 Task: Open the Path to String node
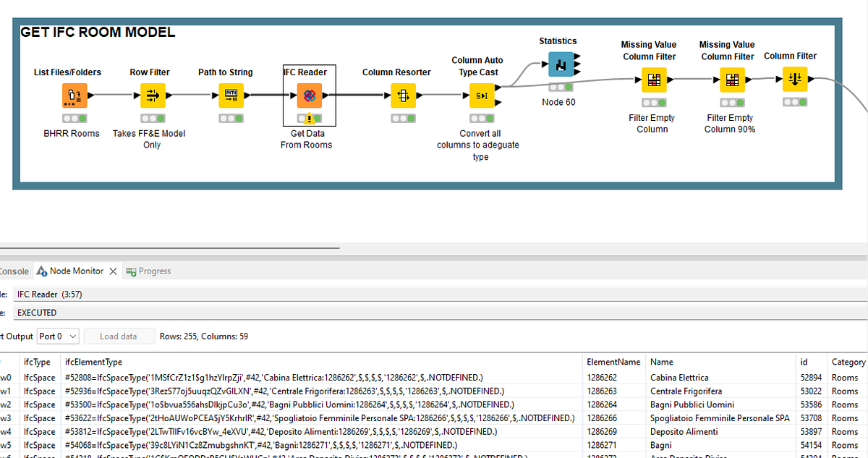(x=231, y=95)
